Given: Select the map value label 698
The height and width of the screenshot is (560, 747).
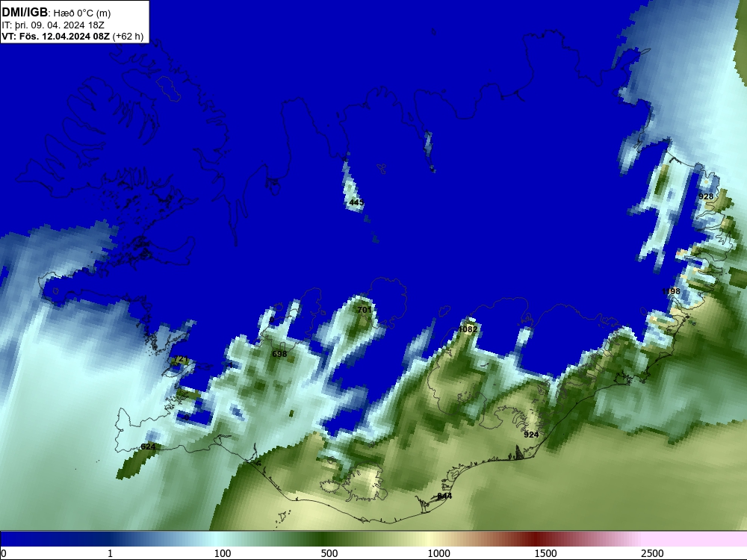Looking at the screenshot, I should [x=279, y=354].
